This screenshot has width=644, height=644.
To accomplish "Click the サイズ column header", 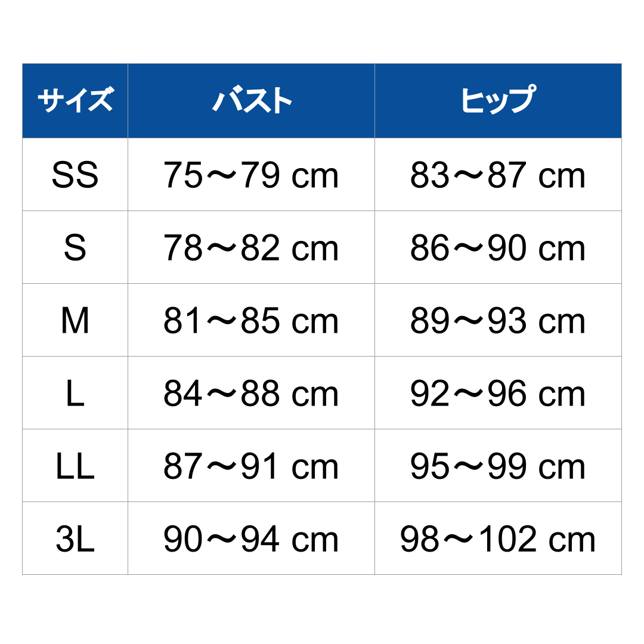I will point(75,101).
